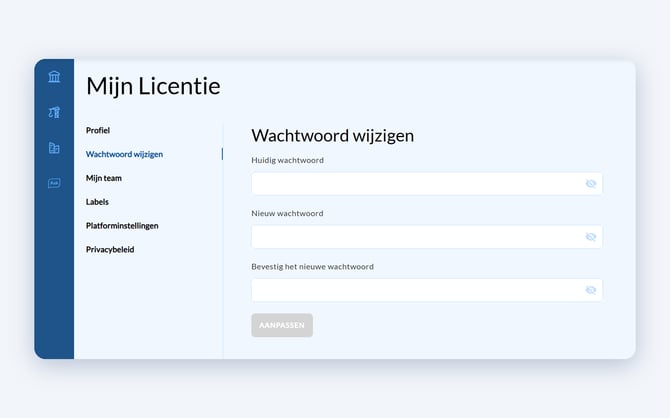Open the office buildings icon in sidebar
Screen dimensions: 670x418
(54, 148)
